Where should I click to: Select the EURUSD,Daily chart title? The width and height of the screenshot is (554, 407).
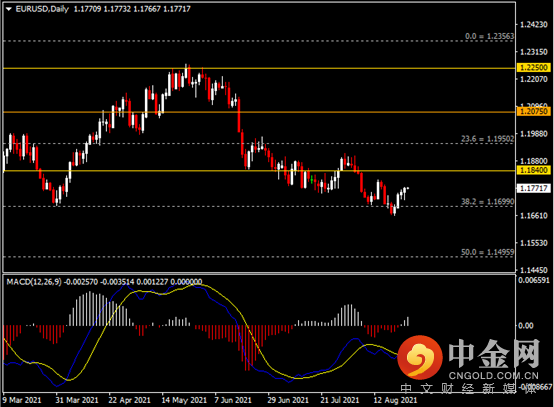pos(42,9)
